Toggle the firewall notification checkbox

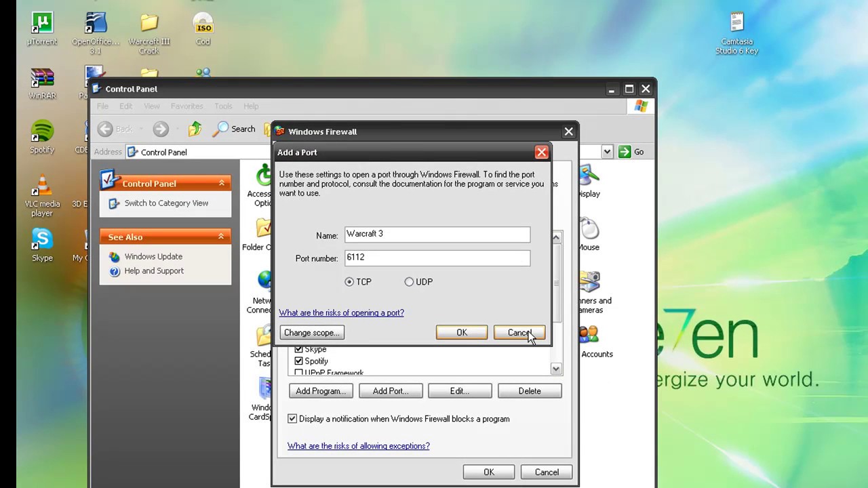coord(292,419)
